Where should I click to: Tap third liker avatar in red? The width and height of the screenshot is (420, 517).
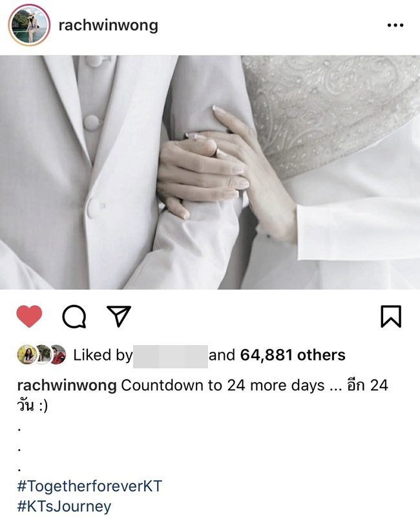coord(58,355)
